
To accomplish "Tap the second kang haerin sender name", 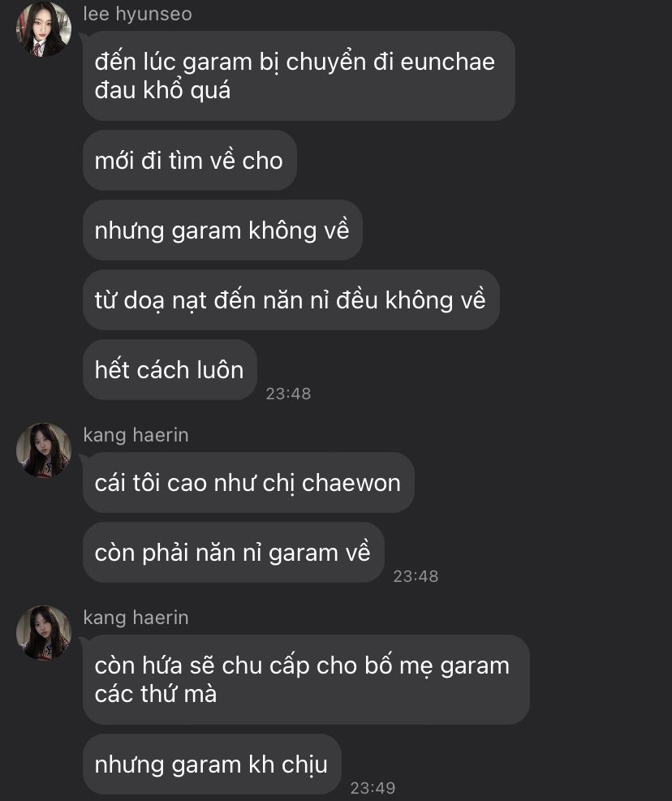I will (136, 618).
